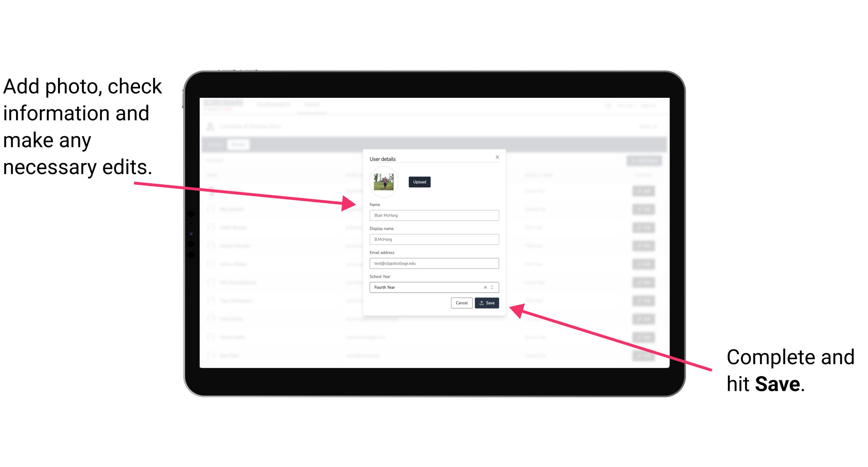This screenshot has height=467, width=868.
Task: Click the Display name input field
Action: [x=434, y=239]
